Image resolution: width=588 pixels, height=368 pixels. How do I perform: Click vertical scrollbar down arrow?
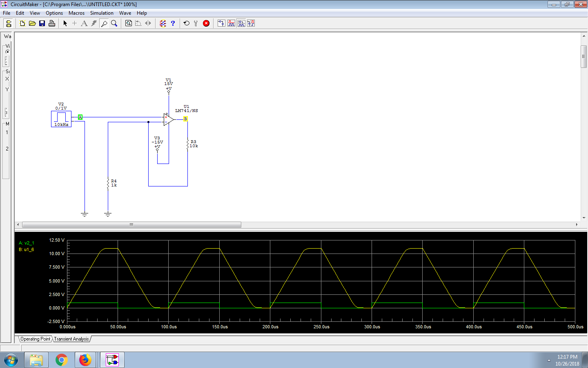coord(584,218)
